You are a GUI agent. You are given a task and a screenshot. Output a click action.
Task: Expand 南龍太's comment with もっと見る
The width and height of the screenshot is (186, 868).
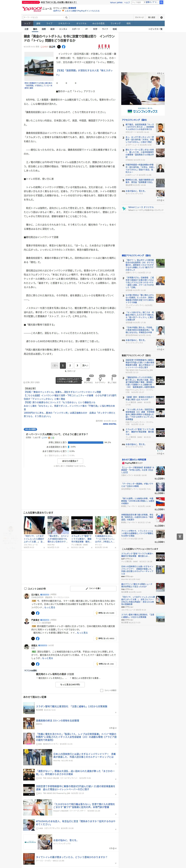pos(48,658)
